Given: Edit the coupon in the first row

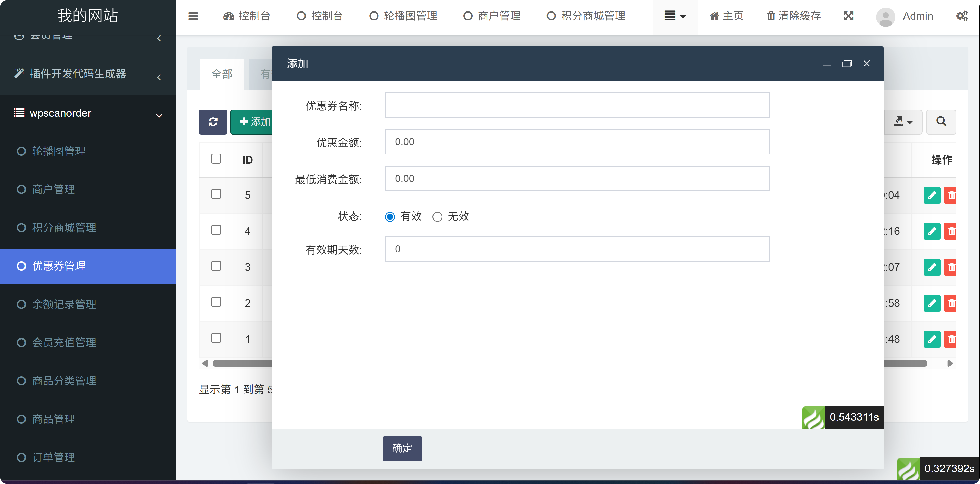Looking at the screenshot, I should pos(932,195).
